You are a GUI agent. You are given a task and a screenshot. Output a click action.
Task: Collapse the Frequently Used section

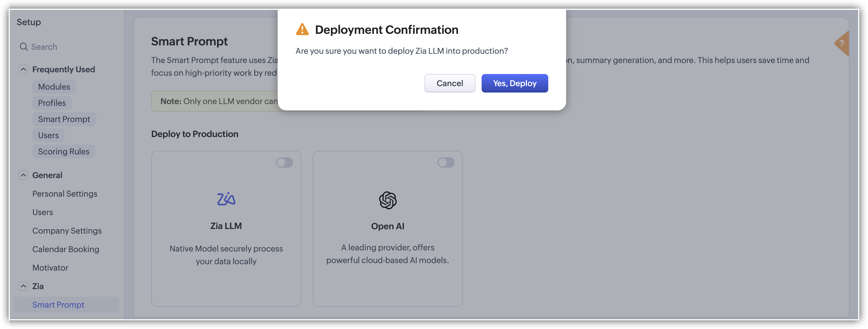pyautogui.click(x=23, y=69)
